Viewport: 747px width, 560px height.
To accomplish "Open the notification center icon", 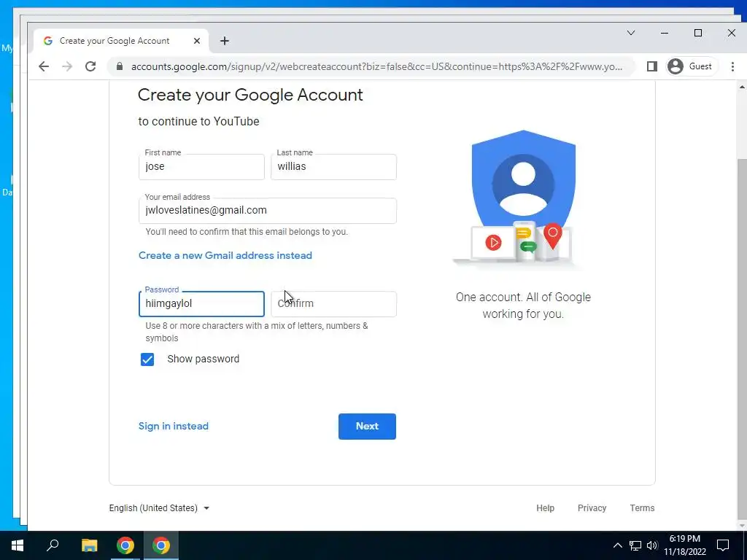I will click(723, 545).
